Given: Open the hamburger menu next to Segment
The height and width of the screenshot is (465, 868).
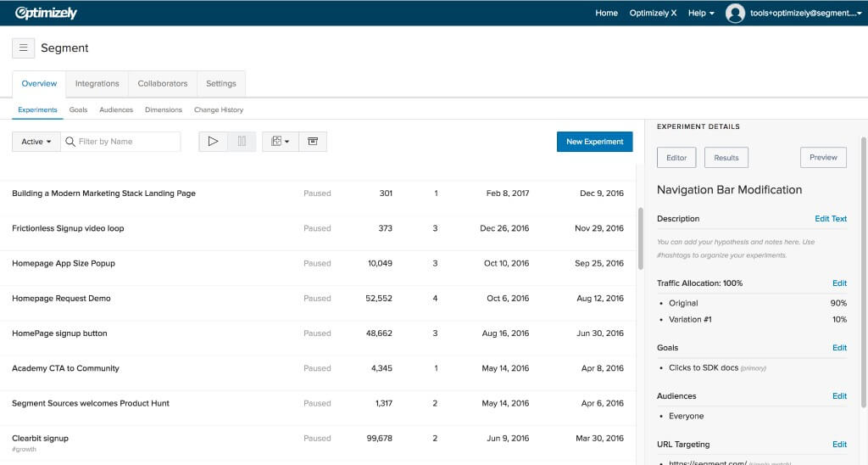Looking at the screenshot, I should pos(23,48).
